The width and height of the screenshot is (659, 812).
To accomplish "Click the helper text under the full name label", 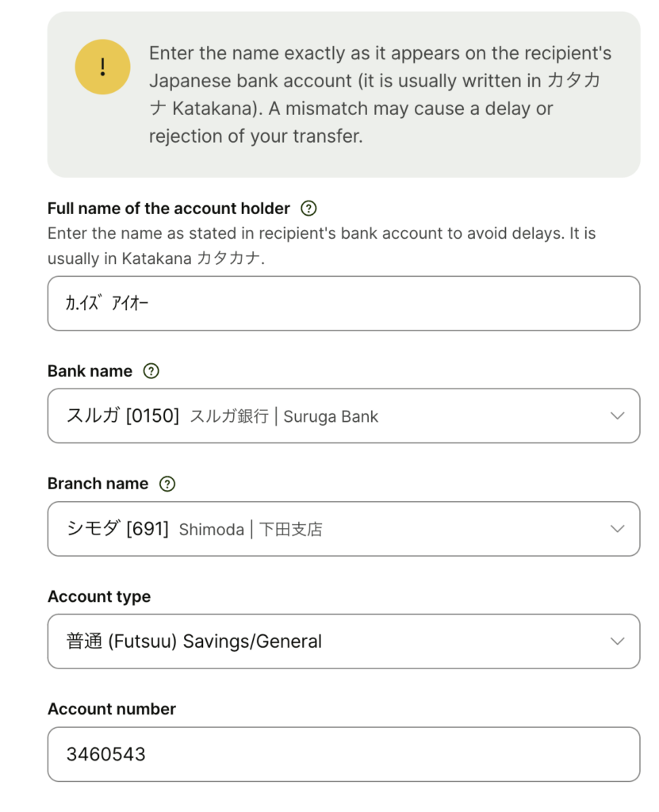I will 321,246.
